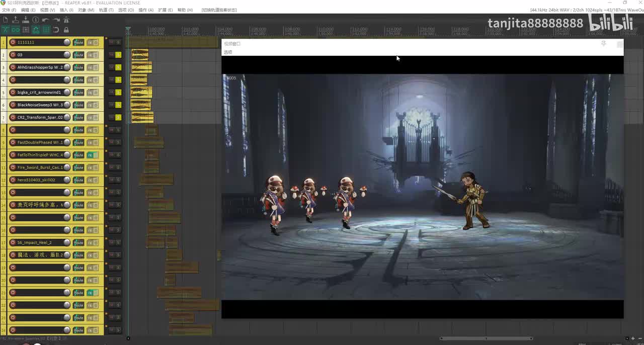Open FX chain on bigka_crit_arrowwind1 track
This screenshot has height=345, width=644.
(91, 93)
